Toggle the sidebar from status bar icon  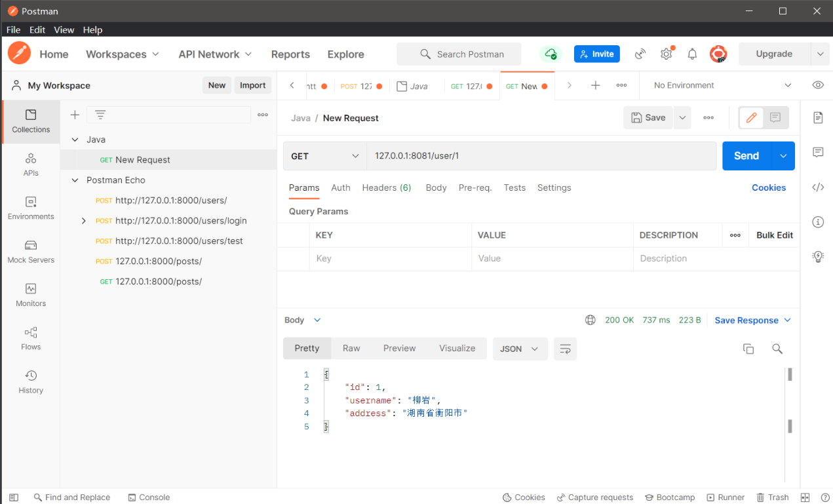coord(14,497)
